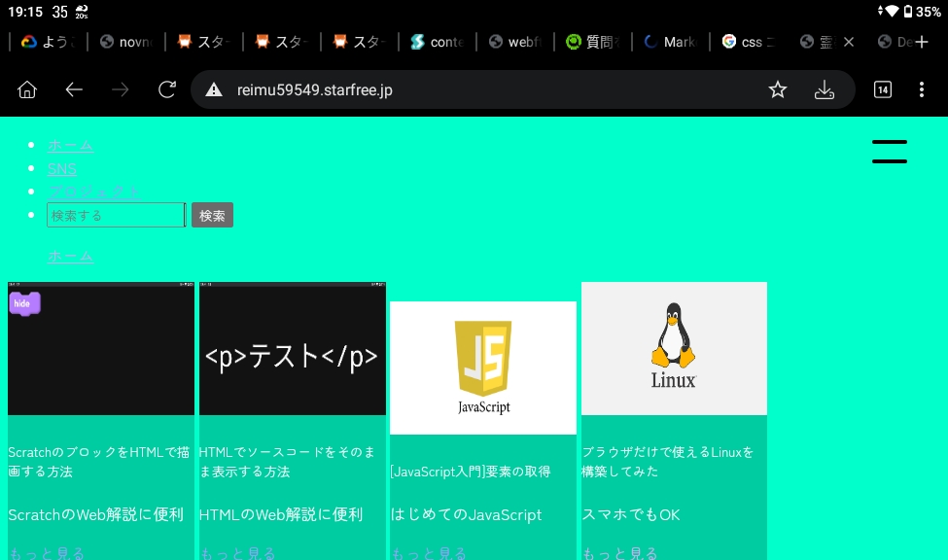The width and height of the screenshot is (948, 560).
Task: Click the 検索する search input field
Action: [115, 215]
